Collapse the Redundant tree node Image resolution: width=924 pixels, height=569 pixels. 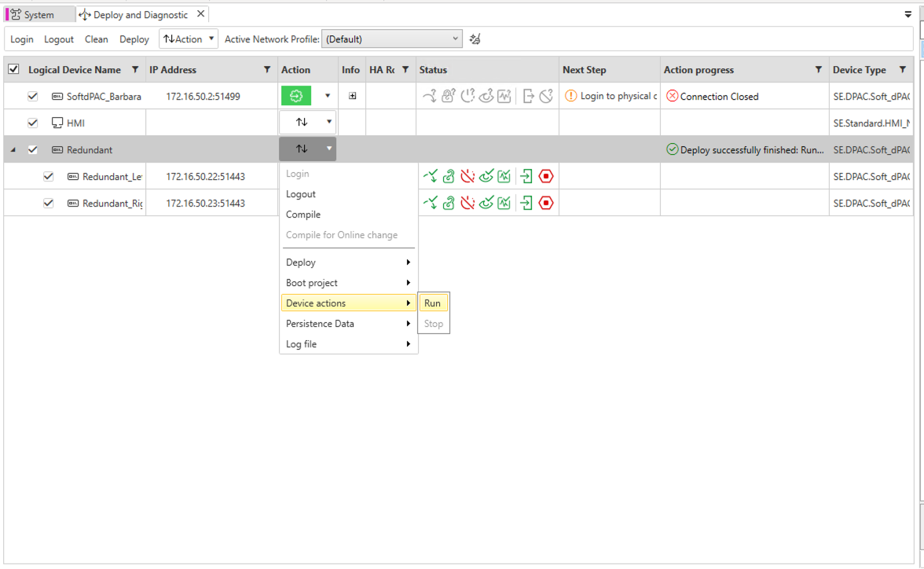pos(13,150)
